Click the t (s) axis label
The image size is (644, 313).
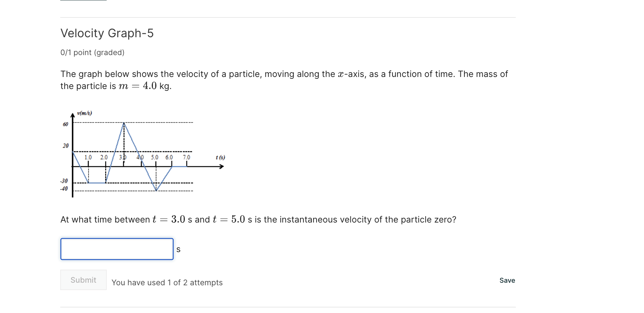[220, 157]
